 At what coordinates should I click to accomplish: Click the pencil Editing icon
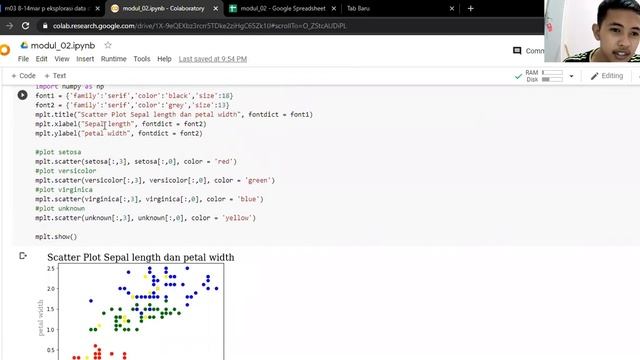tap(594, 76)
